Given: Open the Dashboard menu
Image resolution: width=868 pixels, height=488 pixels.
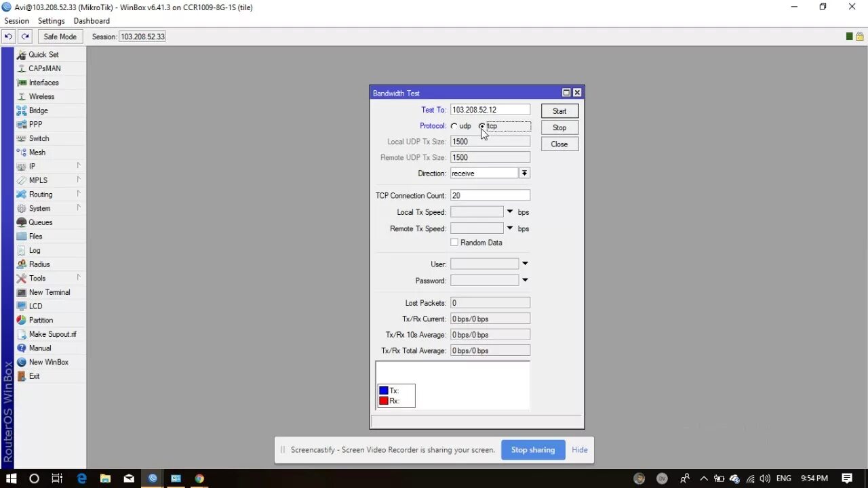Looking at the screenshot, I should [x=92, y=21].
